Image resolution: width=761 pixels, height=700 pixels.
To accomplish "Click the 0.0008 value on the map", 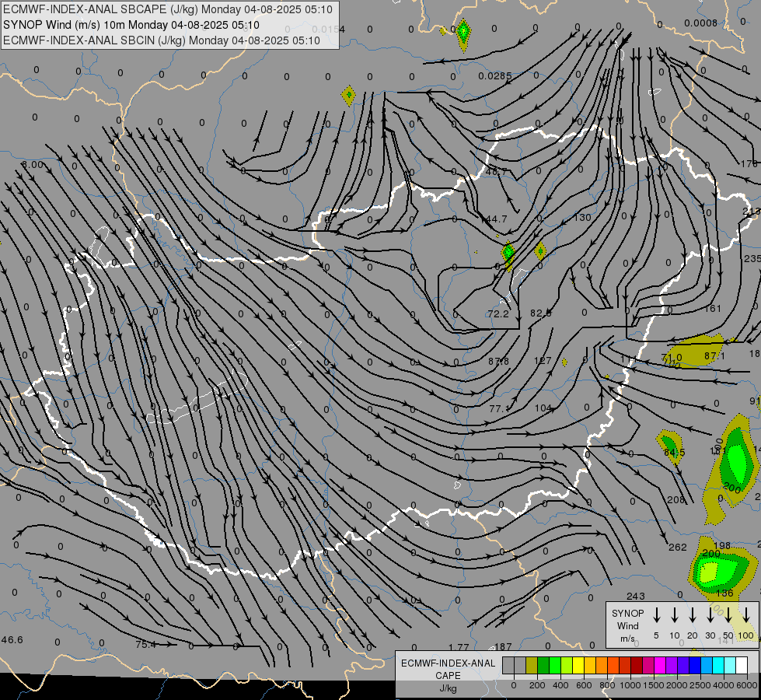I will [x=701, y=23].
